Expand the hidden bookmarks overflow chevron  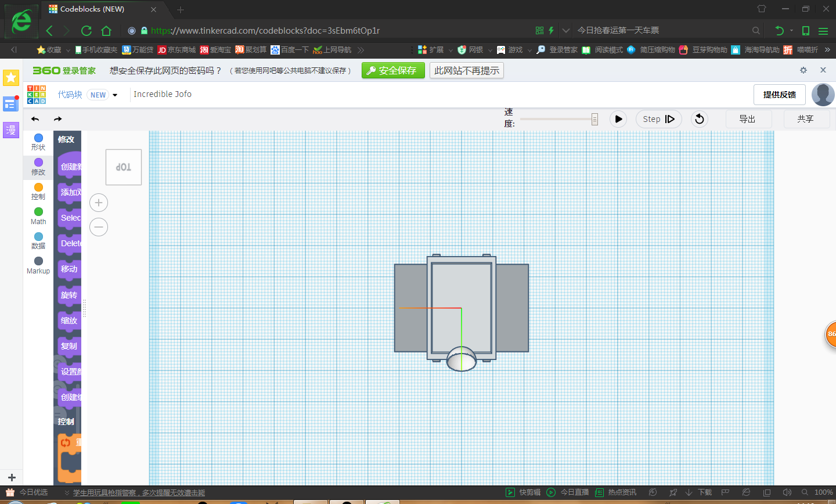pyautogui.click(x=361, y=50)
